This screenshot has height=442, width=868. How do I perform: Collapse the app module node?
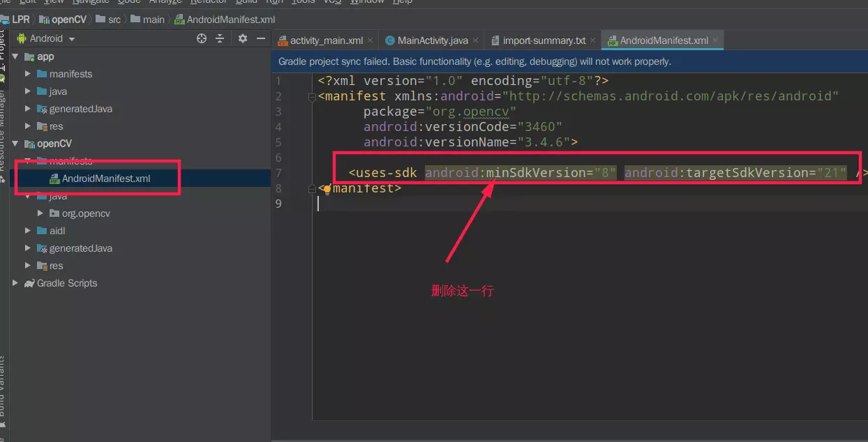click(x=15, y=56)
